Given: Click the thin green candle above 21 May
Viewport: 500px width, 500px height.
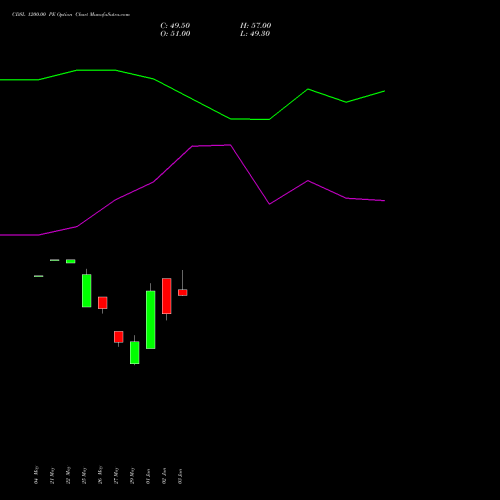Looking at the screenshot, I should click(x=55, y=260).
